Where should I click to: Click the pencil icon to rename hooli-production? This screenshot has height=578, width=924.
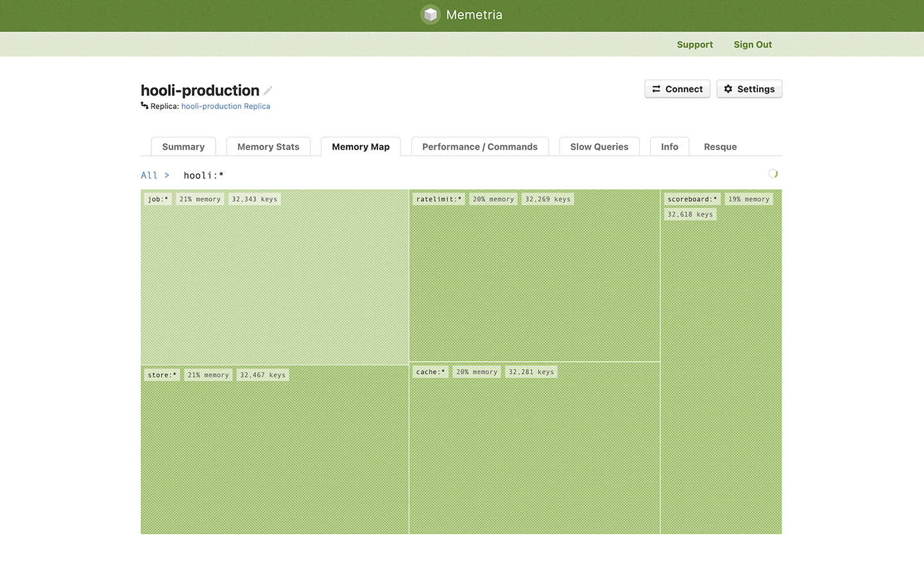pos(268,91)
